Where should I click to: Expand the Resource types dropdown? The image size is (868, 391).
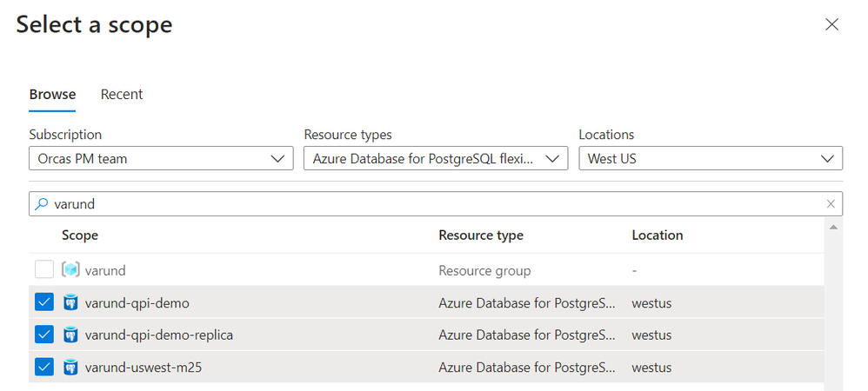coord(435,159)
